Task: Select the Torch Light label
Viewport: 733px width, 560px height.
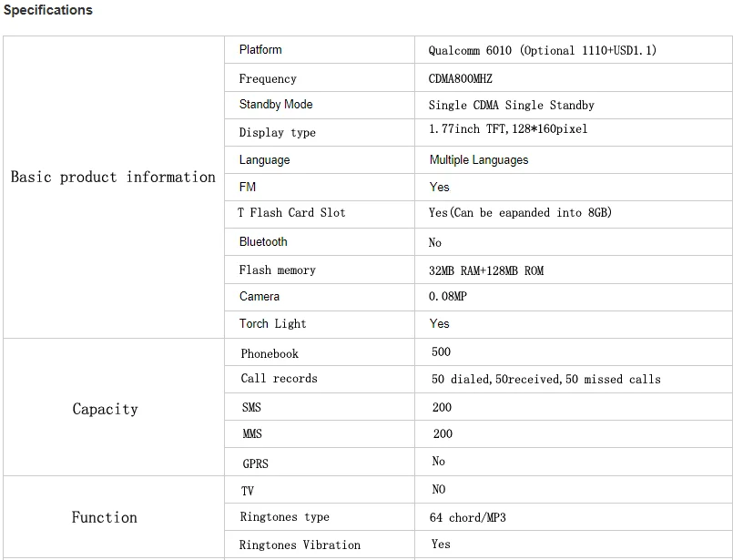Action: pyautogui.click(x=272, y=324)
